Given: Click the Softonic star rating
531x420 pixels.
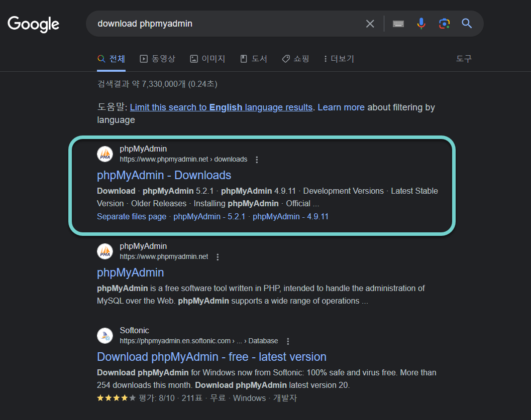Looking at the screenshot, I should 116,398.
